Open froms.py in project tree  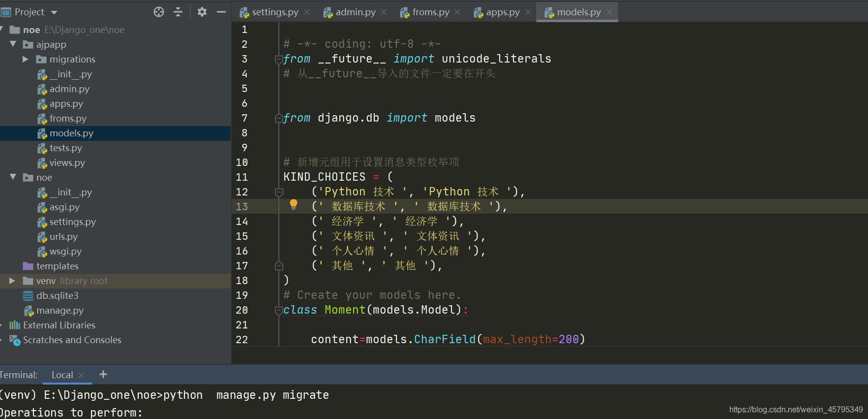point(62,118)
